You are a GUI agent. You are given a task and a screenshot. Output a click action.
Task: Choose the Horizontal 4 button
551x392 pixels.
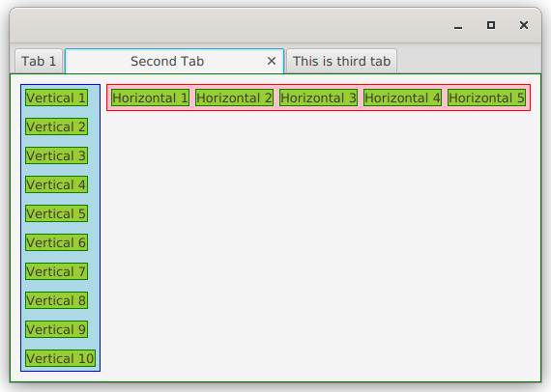(x=402, y=98)
